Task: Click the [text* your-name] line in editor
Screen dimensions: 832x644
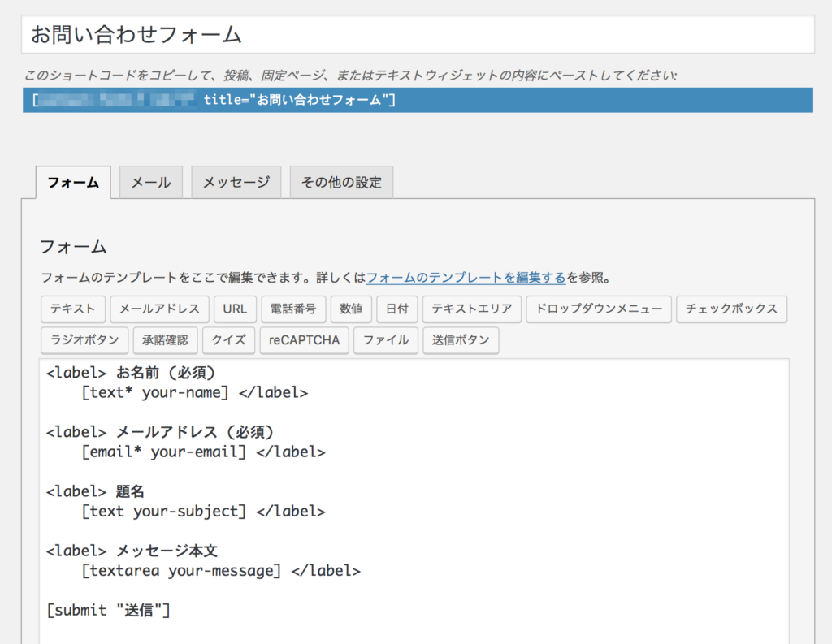Action: 194,393
